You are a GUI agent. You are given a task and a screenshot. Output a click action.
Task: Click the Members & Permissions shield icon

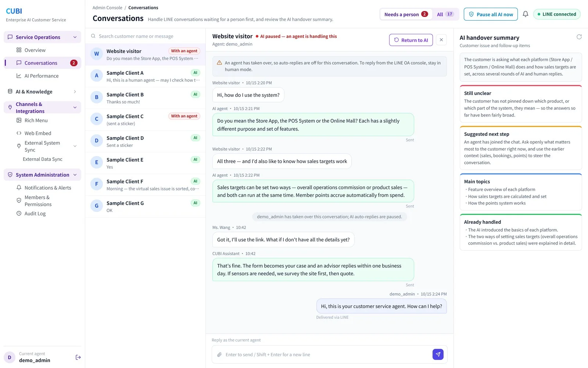pos(19,201)
